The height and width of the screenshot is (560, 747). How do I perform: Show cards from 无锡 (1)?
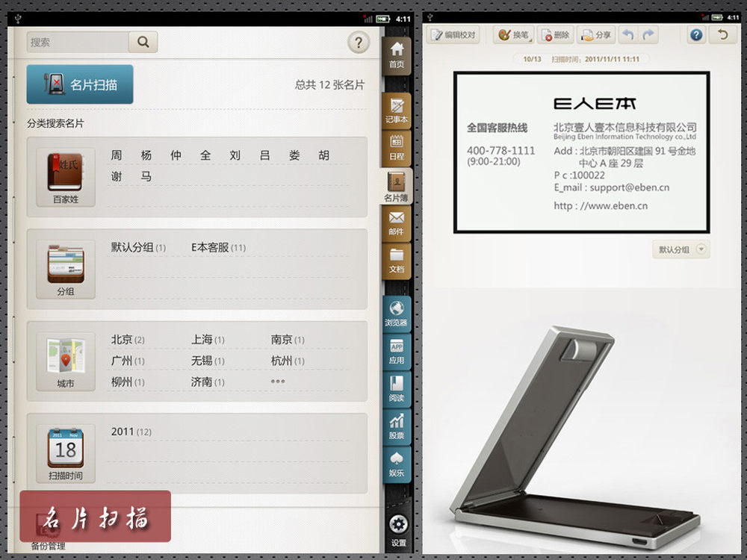[208, 361]
